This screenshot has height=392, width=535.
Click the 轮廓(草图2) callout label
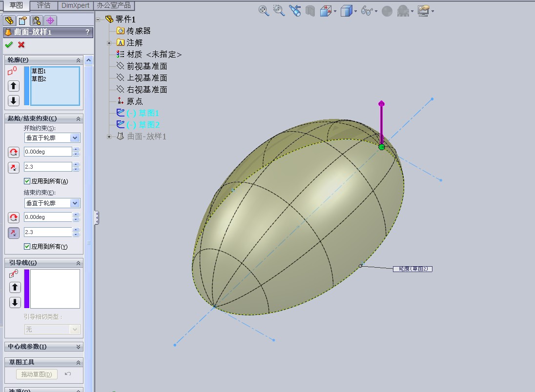pos(413,269)
